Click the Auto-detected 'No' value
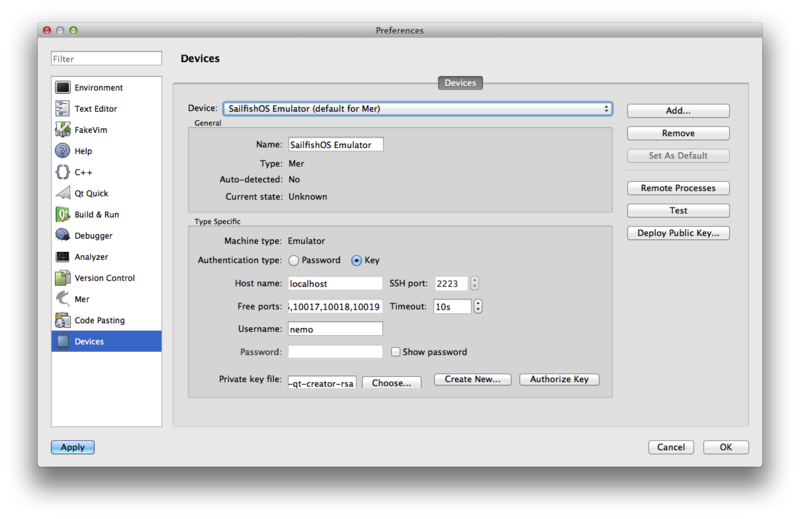800x519 pixels. click(294, 180)
